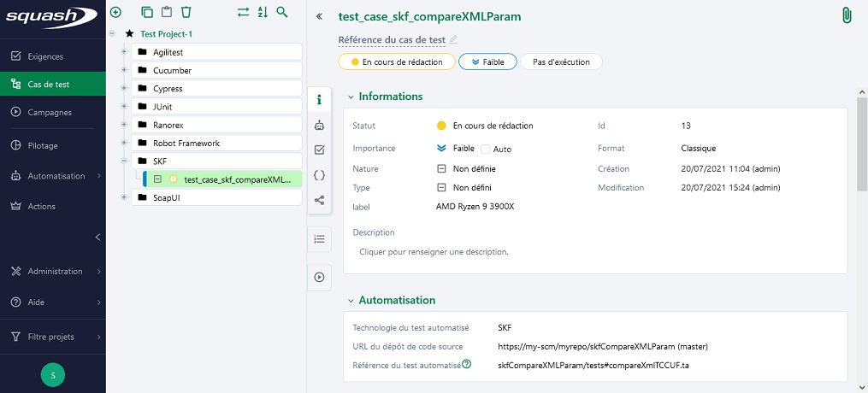This screenshot has height=393, width=868.
Task: Click the description field to edit
Action: [434, 252]
